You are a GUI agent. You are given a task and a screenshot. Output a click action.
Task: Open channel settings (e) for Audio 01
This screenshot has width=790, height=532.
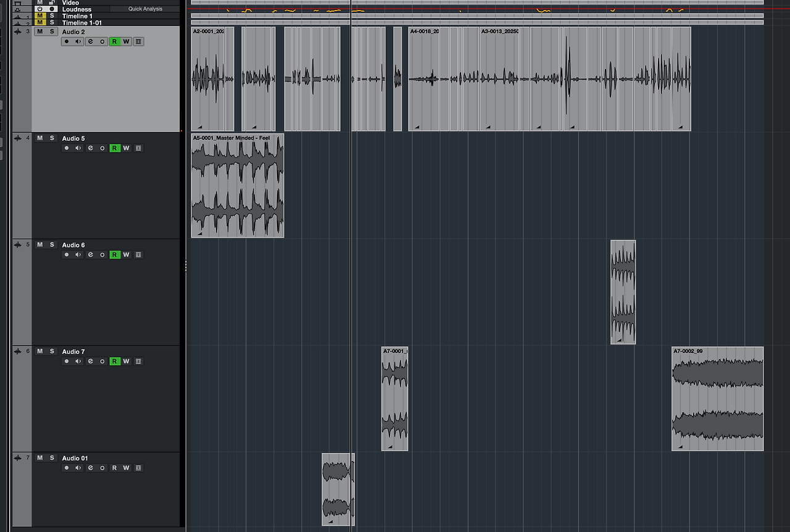[90, 468]
